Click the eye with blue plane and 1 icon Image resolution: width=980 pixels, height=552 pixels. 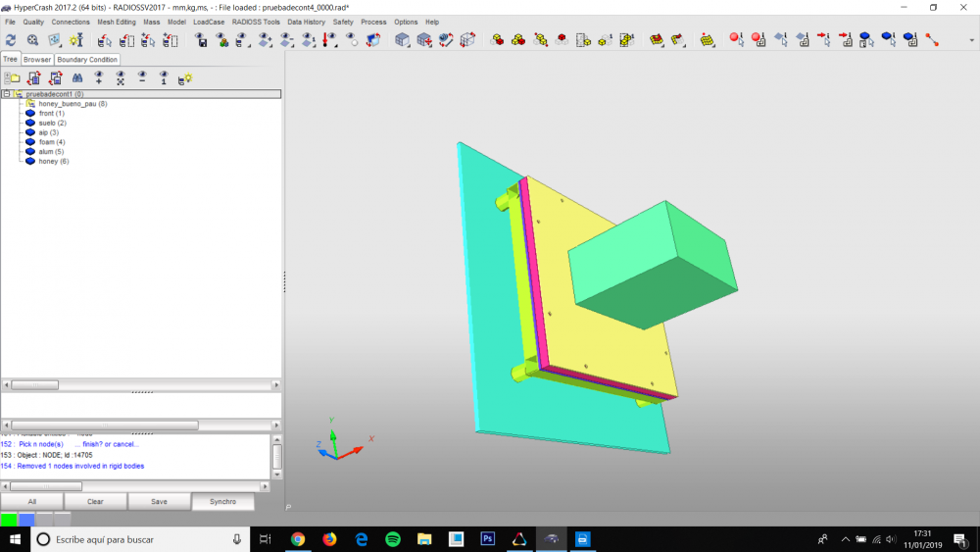(x=308, y=40)
